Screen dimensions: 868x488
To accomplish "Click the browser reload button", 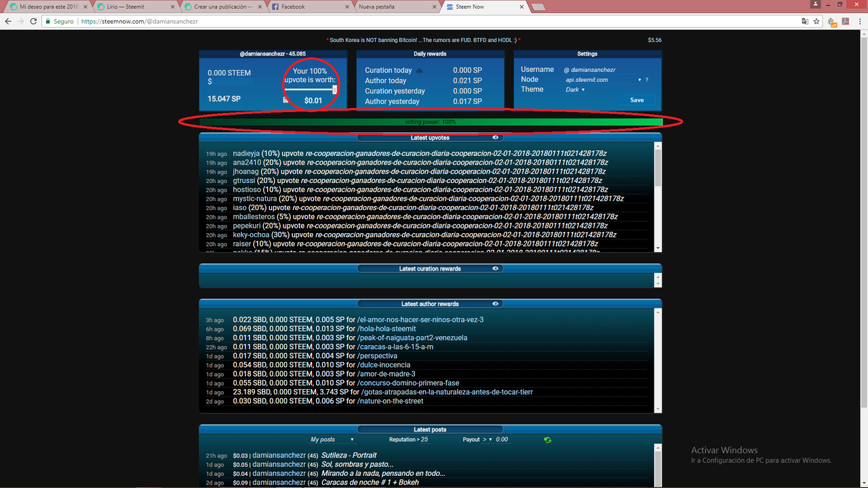I will tap(34, 22).
